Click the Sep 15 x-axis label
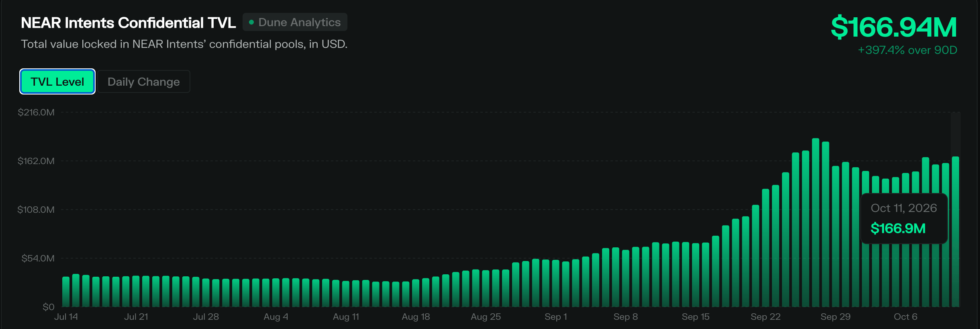Viewport: 980px width, 329px height. pos(696,317)
